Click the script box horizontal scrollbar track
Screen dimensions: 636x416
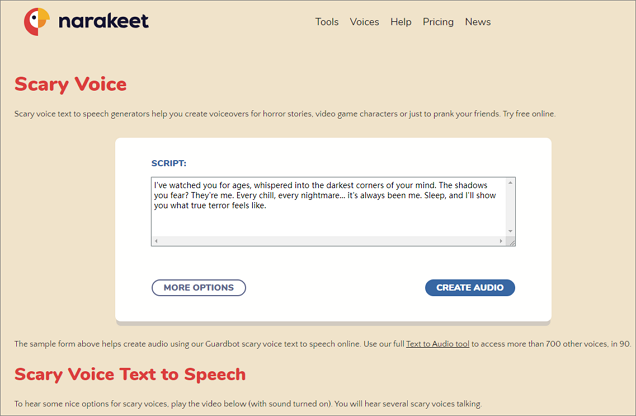pos(330,241)
